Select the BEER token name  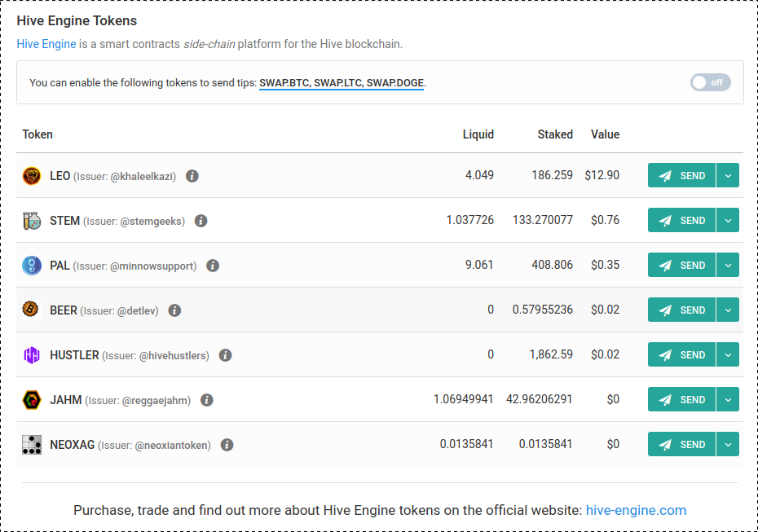coord(64,310)
